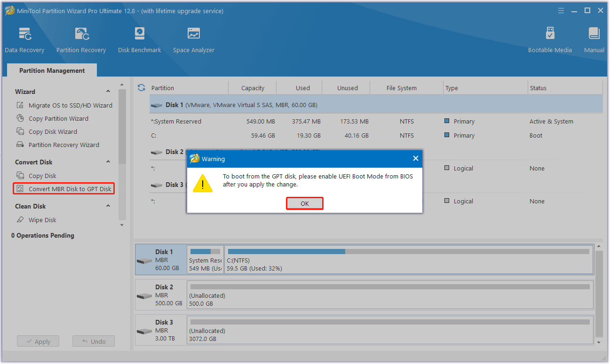Launch the Partition Recovery tool
Screen dimensions: 610x364
pyautogui.click(x=81, y=40)
